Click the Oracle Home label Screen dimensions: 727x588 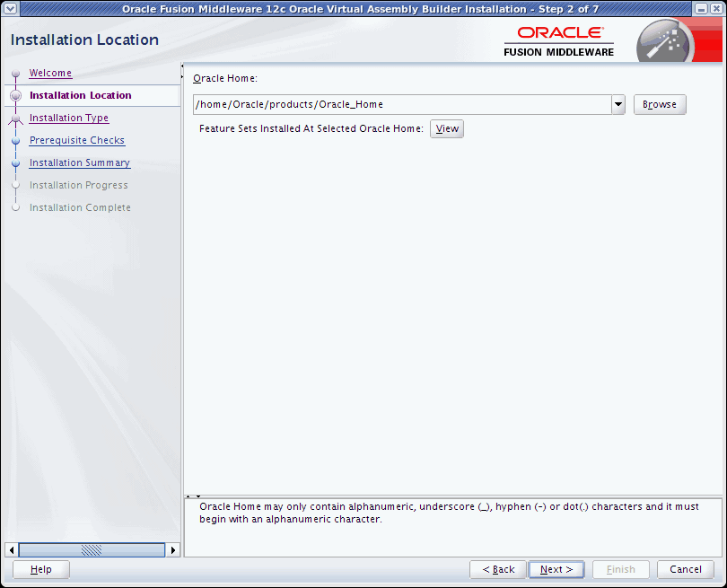coord(225,78)
